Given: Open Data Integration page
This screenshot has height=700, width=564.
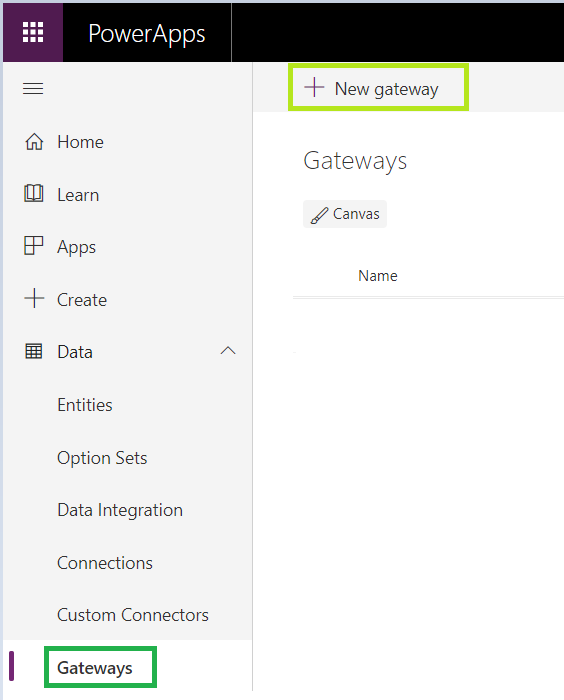Looking at the screenshot, I should tap(120, 510).
